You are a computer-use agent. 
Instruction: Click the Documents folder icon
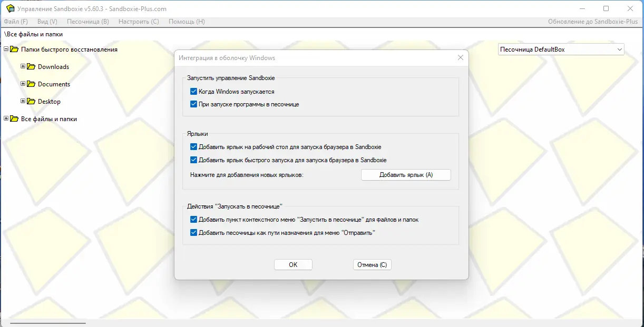pos(31,84)
